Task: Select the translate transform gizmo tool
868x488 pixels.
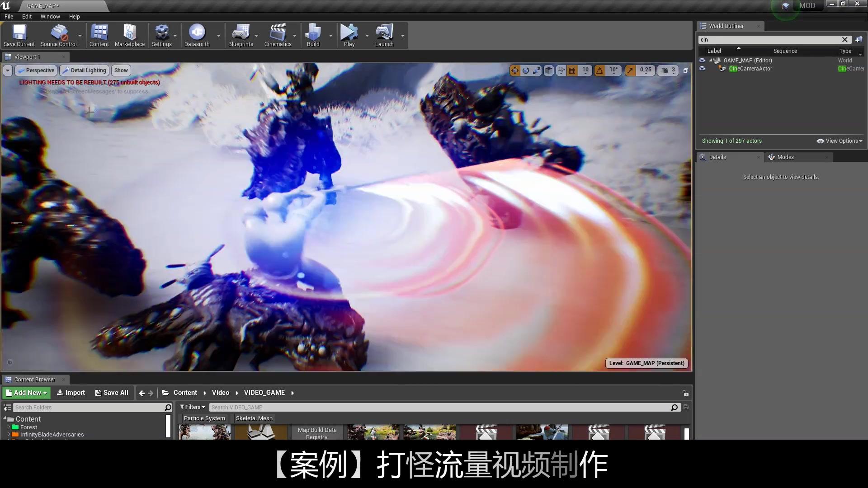Action: pyautogui.click(x=515, y=70)
